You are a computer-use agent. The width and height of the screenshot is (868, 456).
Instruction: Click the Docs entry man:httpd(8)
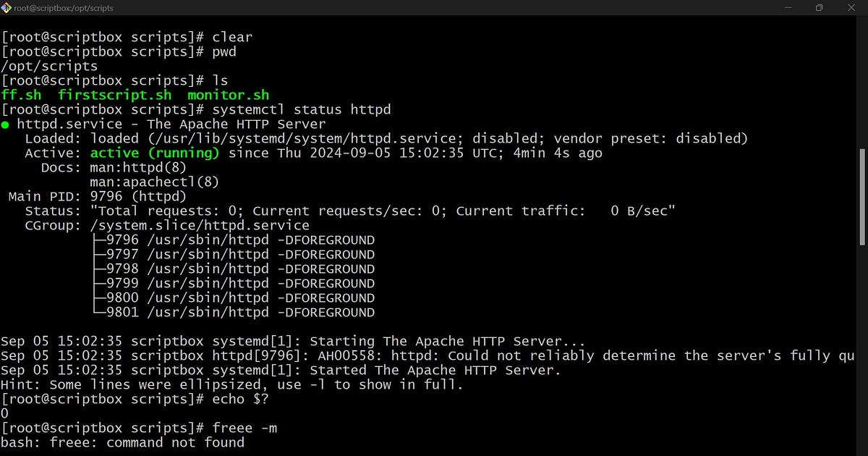coord(137,167)
